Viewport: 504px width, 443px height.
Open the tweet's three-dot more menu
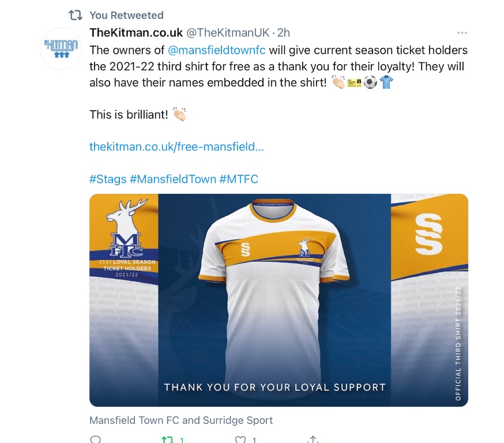click(x=462, y=33)
